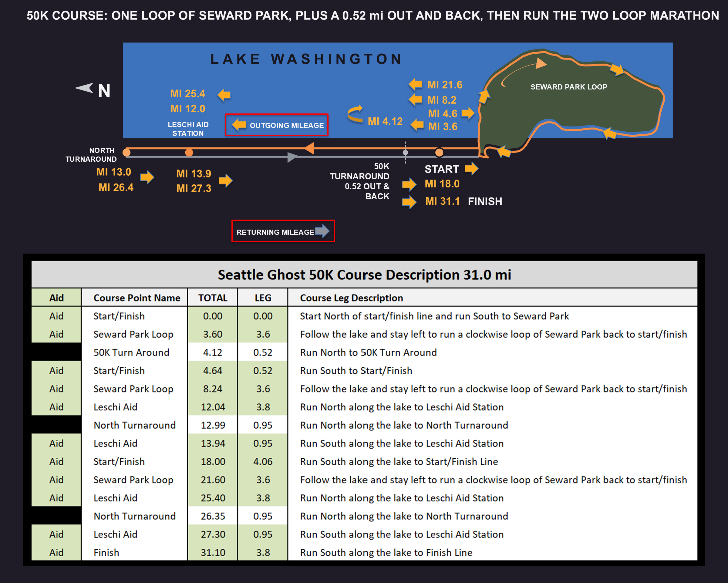Click the Lake Washington label
This screenshot has height=583, width=728.
[306, 59]
